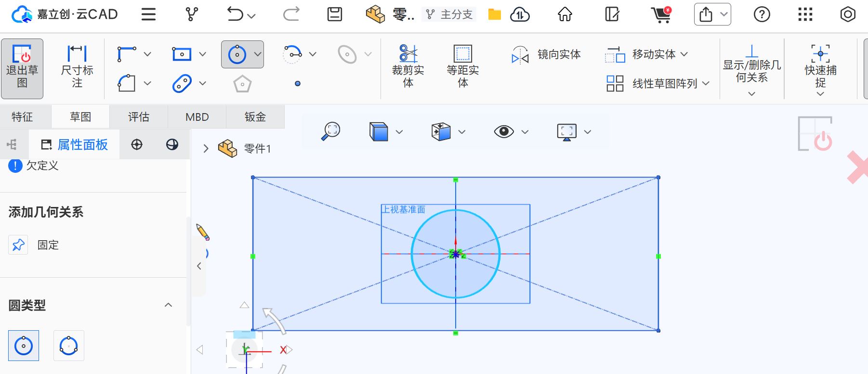The height and width of the screenshot is (374, 868).
Task: Select perimeter circle type option
Action: tap(68, 346)
